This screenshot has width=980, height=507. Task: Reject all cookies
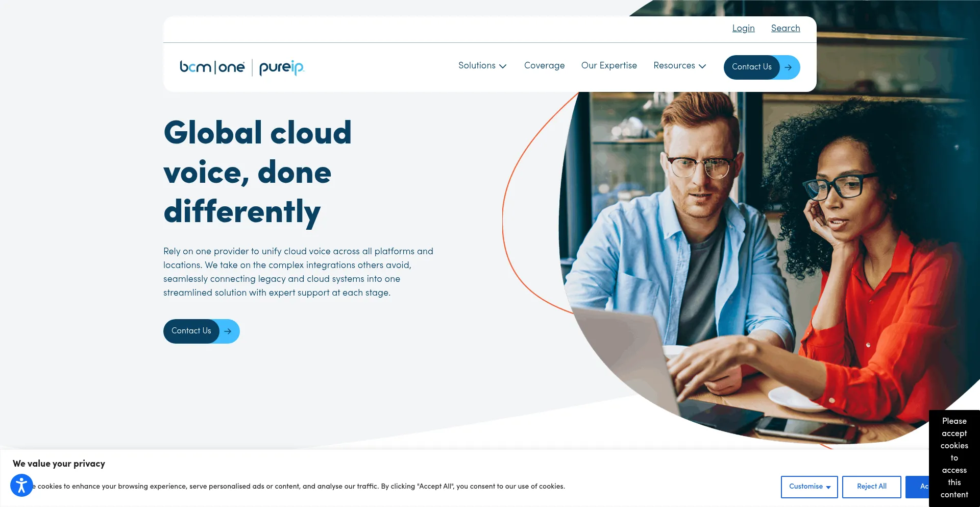point(871,487)
